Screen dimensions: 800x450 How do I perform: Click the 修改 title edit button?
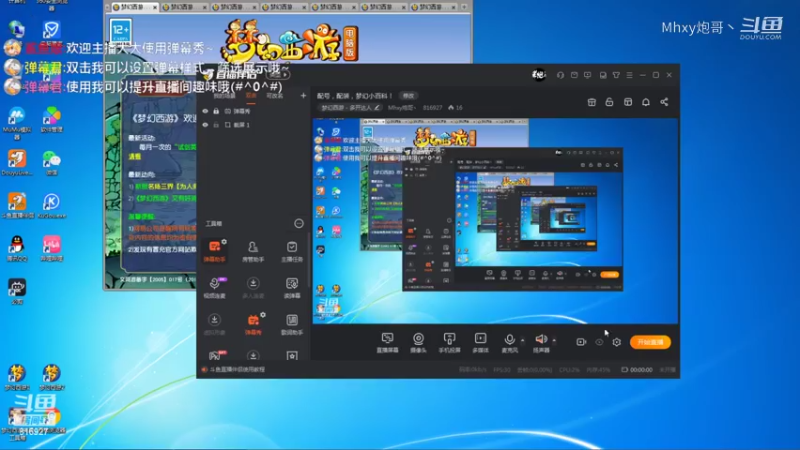(408, 95)
